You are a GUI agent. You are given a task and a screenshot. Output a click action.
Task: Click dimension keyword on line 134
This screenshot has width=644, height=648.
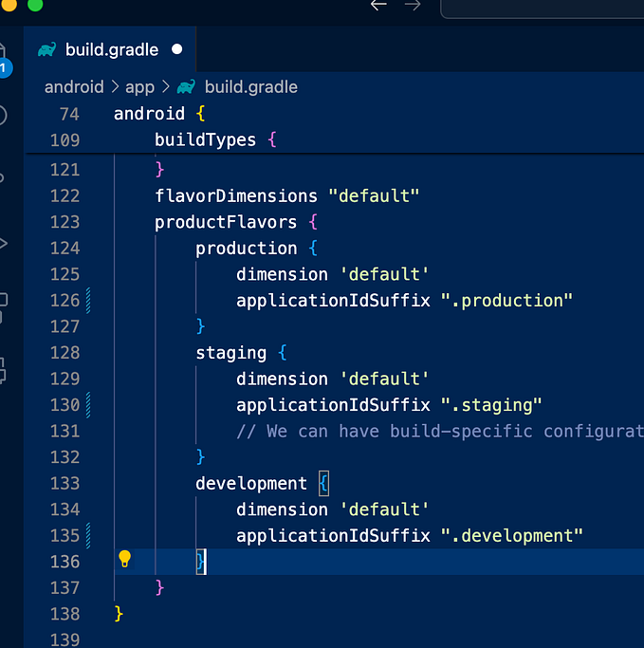tap(282, 509)
